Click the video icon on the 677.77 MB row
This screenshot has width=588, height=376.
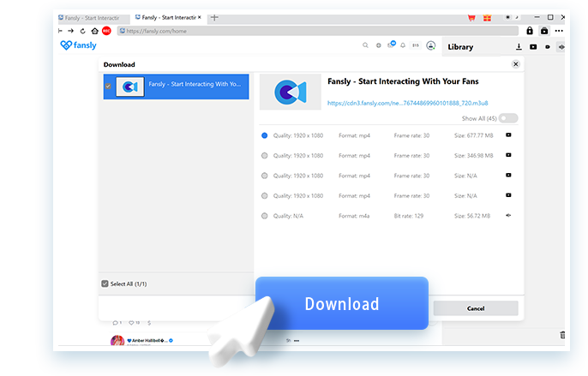pyautogui.click(x=508, y=135)
